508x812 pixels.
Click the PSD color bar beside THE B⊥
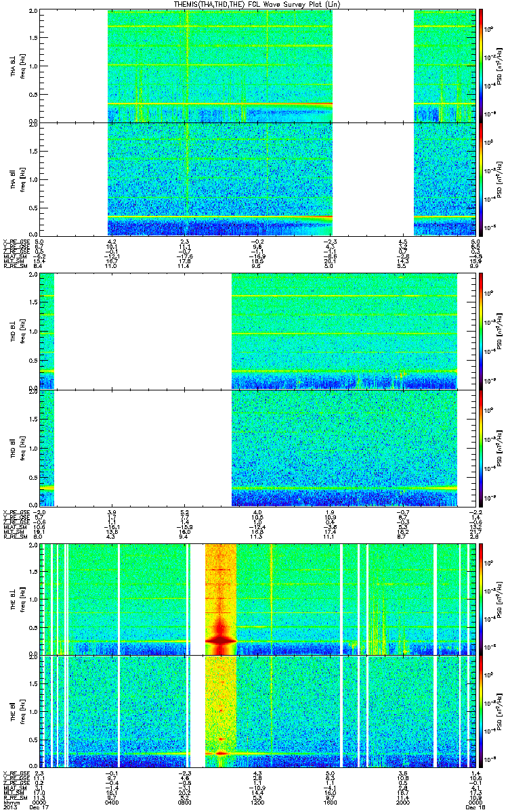[x=481, y=599]
